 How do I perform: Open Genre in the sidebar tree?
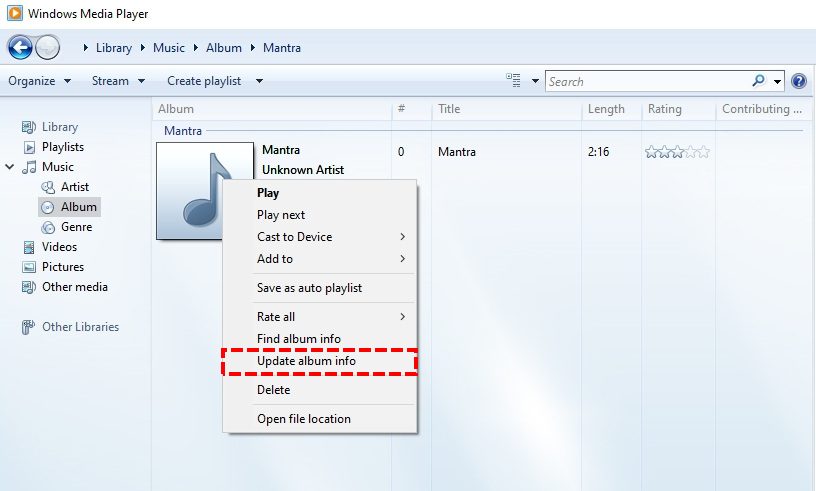(76, 227)
